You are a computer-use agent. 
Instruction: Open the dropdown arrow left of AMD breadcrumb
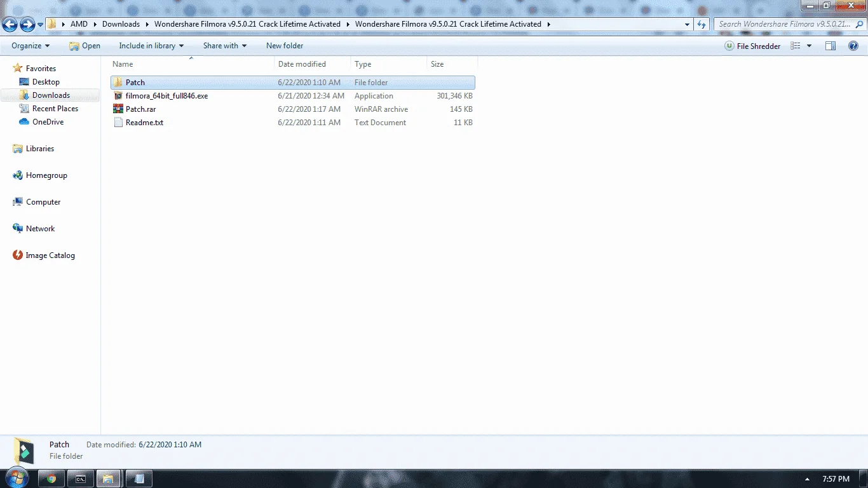pyautogui.click(x=64, y=24)
